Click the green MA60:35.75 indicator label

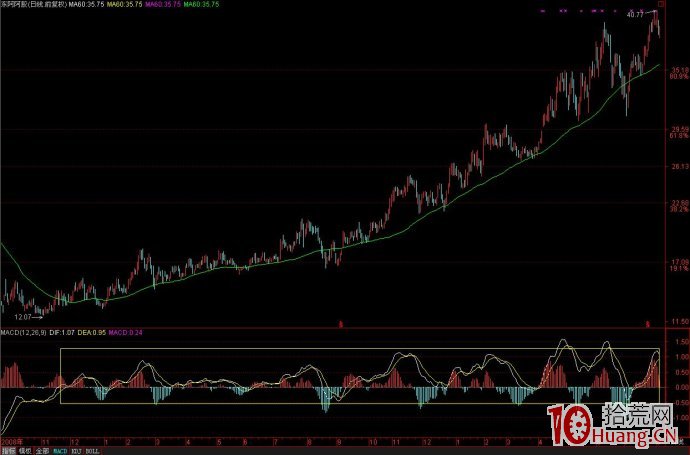point(201,5)
